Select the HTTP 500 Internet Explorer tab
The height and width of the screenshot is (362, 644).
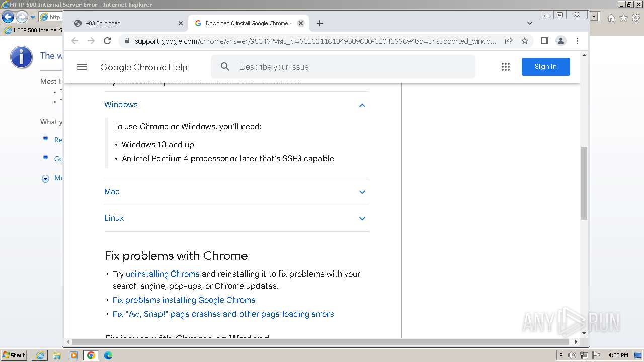(33, 30)
